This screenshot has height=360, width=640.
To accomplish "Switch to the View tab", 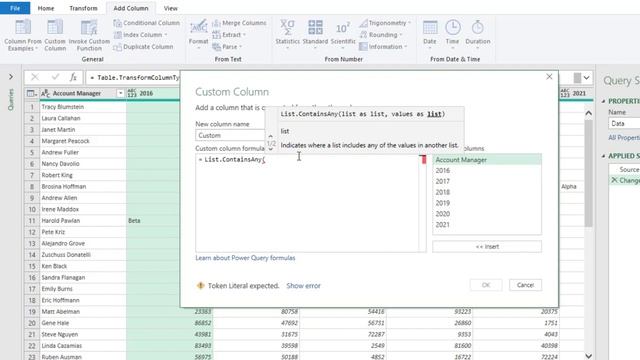I will pos(171,8).
